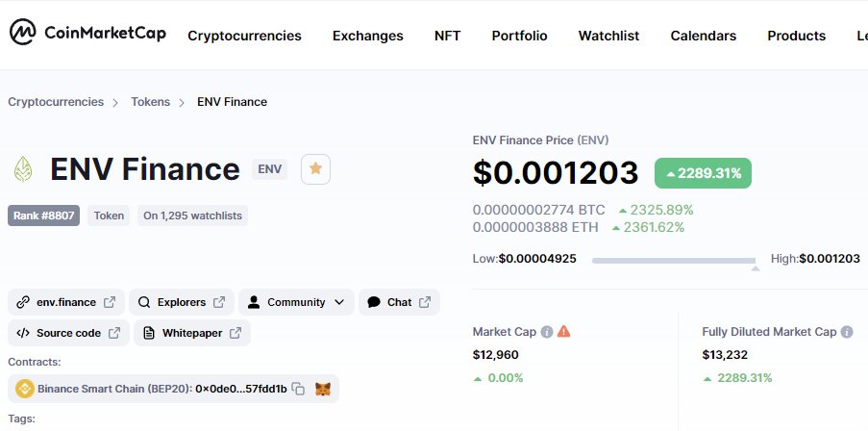Click the Market Cap warning triangle
Viewport: 868px width, 431px height.
pos(563,331)
